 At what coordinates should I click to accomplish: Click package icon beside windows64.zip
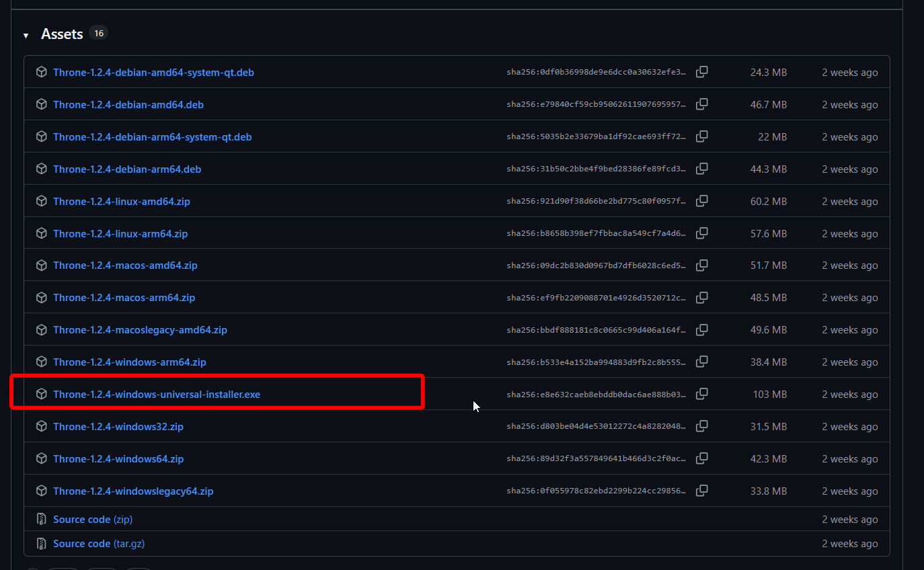[x=41, y=458]
